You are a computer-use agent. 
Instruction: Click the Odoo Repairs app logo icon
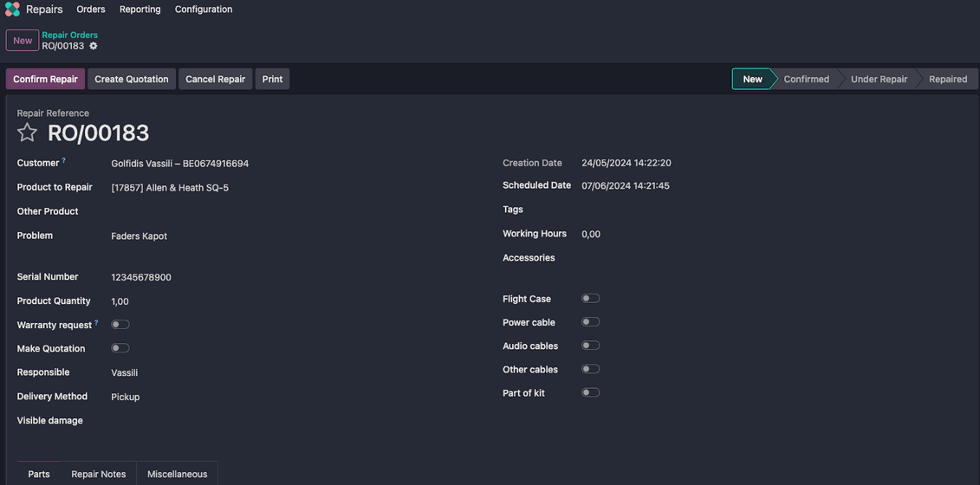coord(12,10)
